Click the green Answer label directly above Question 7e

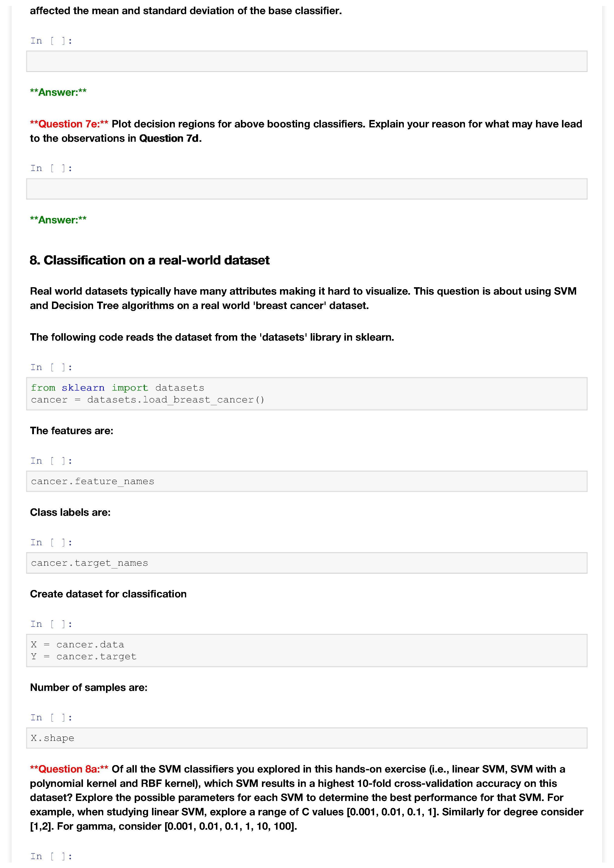pos(58,92)
